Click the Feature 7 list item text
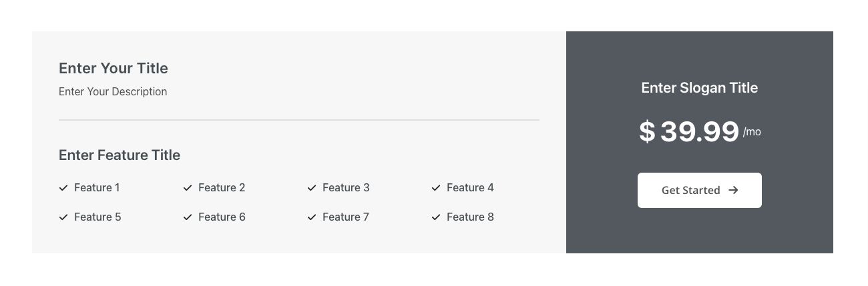This screenshot has height=286, width=868. pyautogui.click(x=346, y=217)
